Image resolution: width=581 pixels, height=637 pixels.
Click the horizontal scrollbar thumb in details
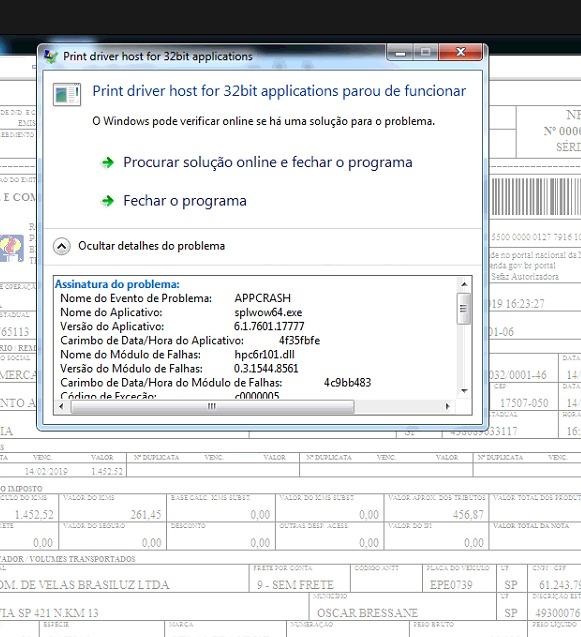[212, 406]
